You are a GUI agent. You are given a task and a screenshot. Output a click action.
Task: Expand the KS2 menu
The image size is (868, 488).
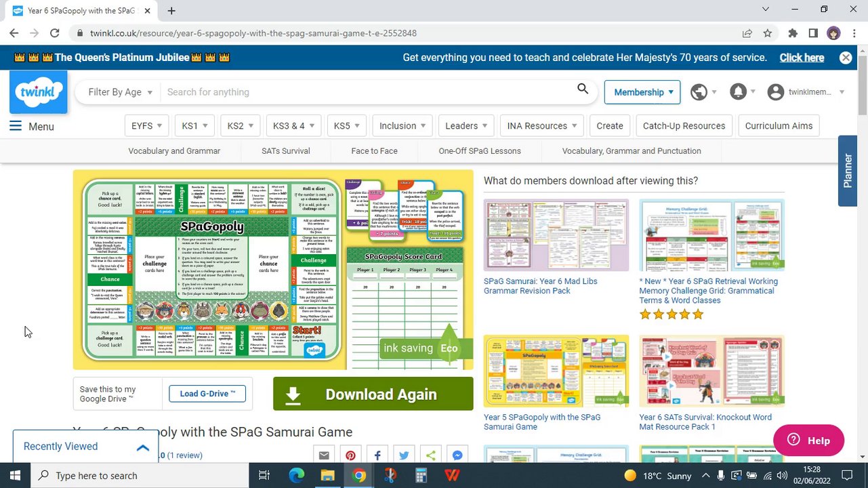[240, 125]
